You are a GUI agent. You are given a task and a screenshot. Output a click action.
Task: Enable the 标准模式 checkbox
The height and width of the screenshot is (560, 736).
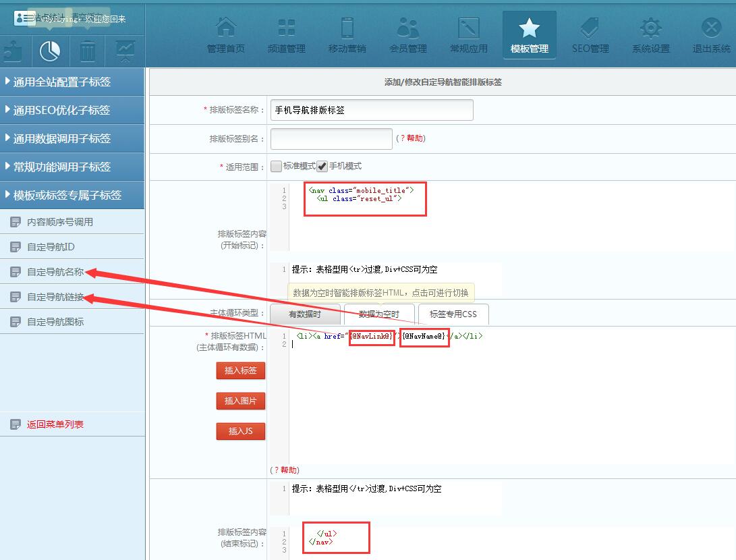[x=276, y=166]
